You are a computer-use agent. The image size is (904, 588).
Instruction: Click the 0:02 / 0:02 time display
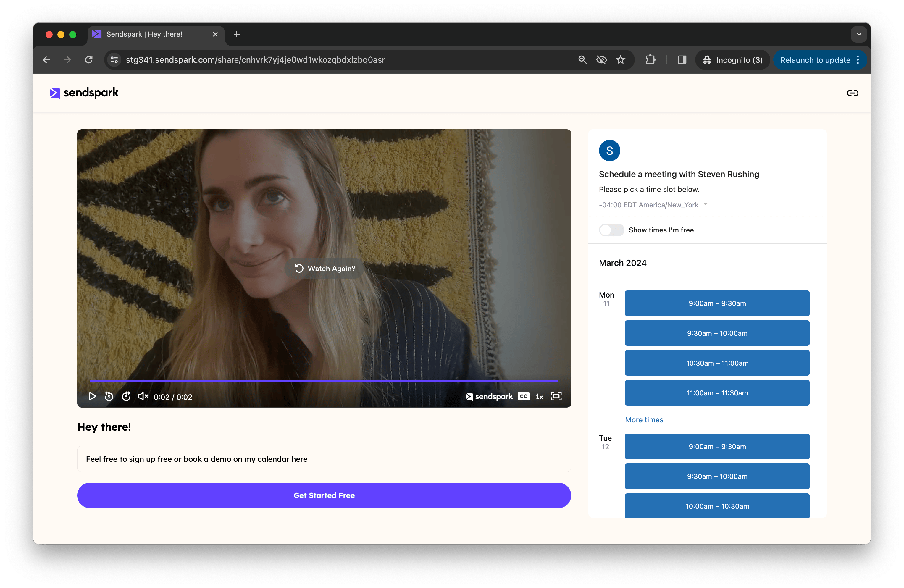[x=173, y=397]
